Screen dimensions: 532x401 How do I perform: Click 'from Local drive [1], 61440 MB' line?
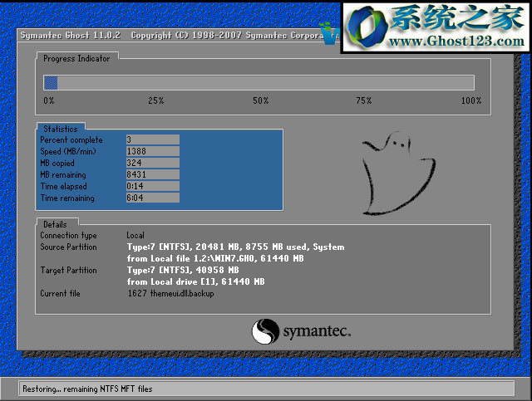(x=196, y=281)
